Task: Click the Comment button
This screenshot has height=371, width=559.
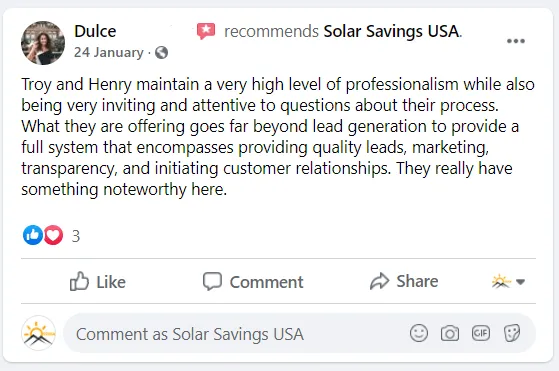Action: (x=253, y=282)
